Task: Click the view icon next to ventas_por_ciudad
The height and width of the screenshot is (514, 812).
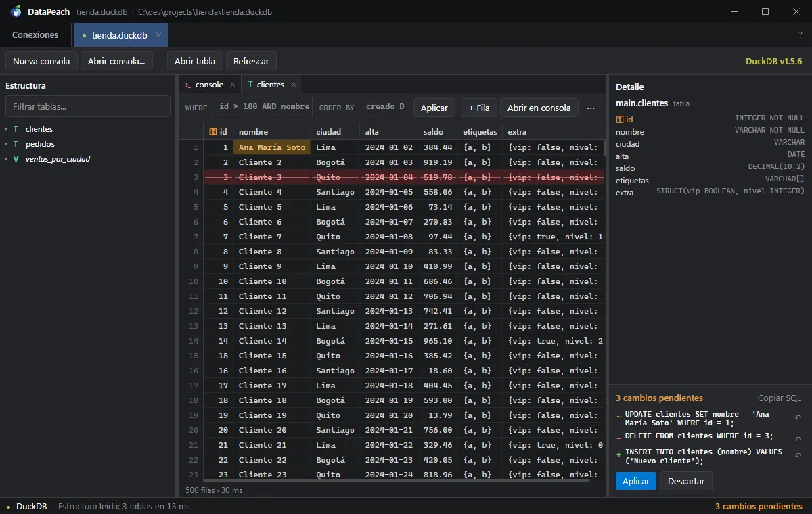Action: [16, 159]
